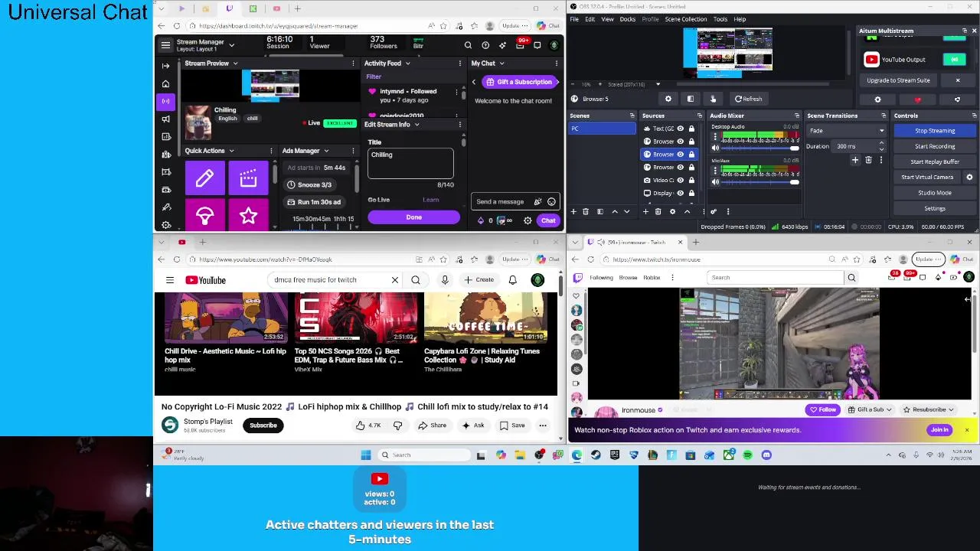Open source properties gear next to Browser 5 in OBS
This screenshot has height=551, width=980.
(668, 99)
